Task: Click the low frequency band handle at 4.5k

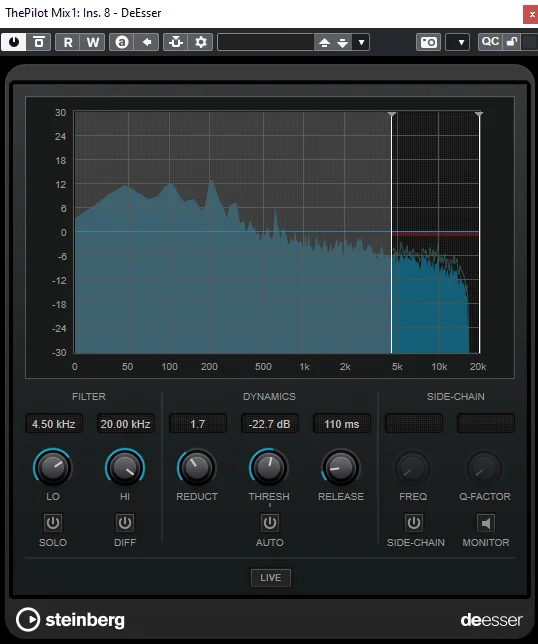Action: point(392,115)
